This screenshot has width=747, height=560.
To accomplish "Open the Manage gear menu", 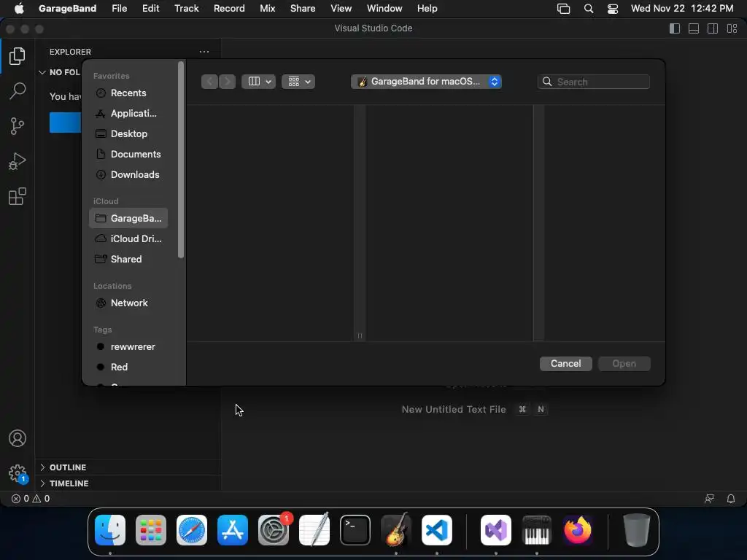I will (18, 473).
